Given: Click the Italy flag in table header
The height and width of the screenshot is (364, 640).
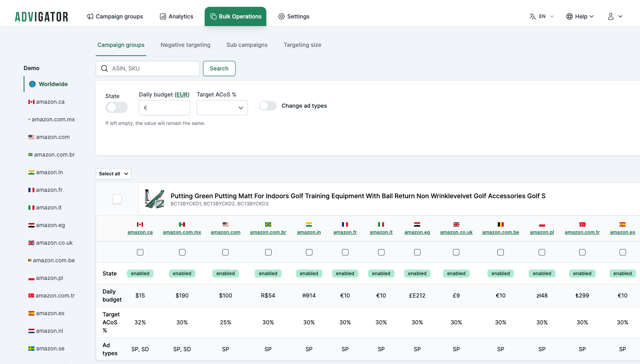Looking at the screenshot, I should [x=381, y=225].
